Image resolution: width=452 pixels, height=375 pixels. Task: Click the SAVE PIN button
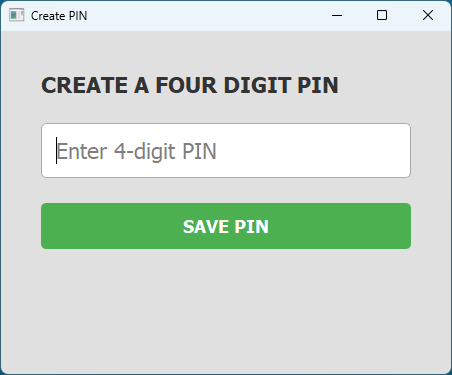click(x=226, y=226)
